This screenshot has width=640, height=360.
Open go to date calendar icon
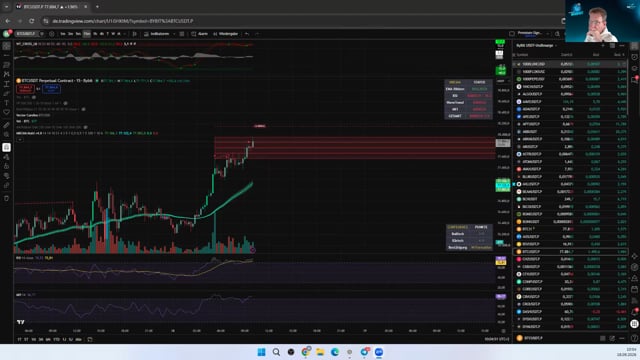pyautogui.click(x=90, y=340)
